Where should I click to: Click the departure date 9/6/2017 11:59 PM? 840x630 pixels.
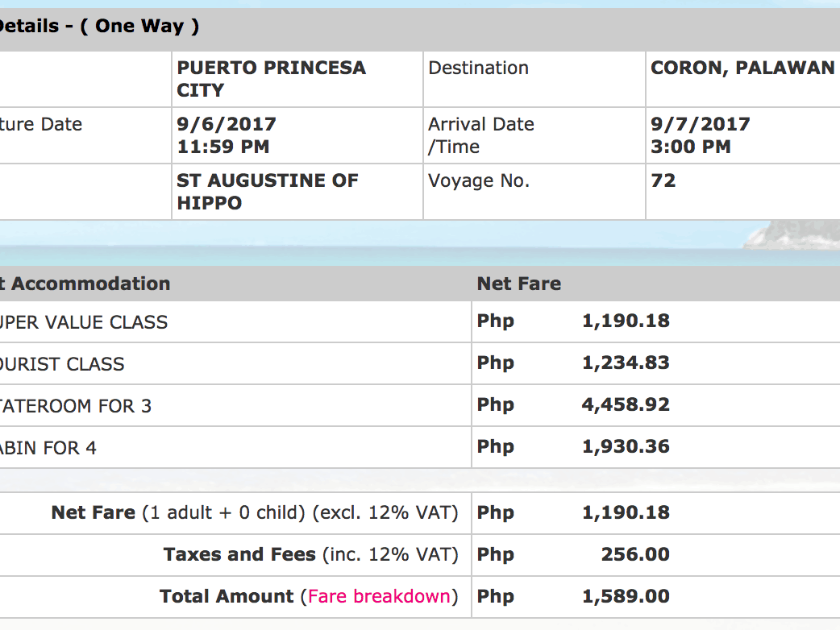coord(227,135)
